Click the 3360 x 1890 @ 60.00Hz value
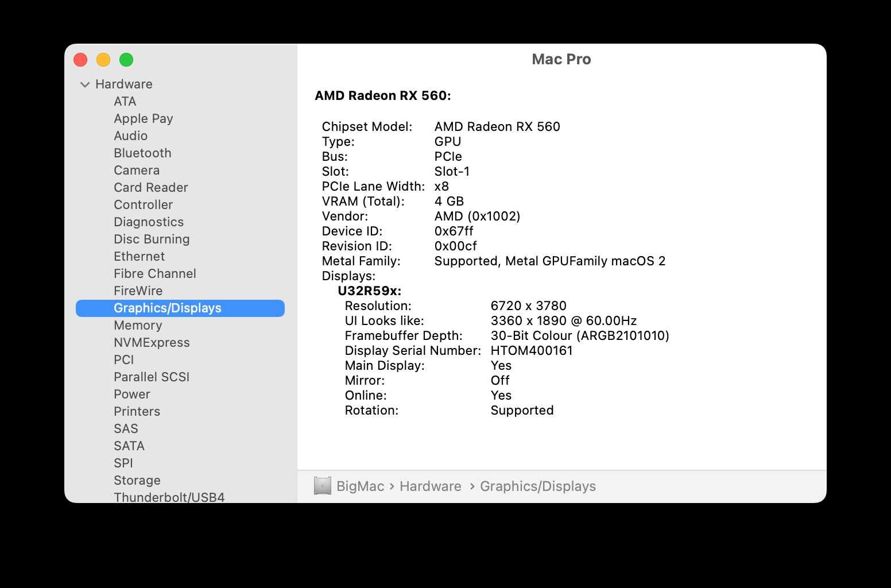 coord(564,320)
